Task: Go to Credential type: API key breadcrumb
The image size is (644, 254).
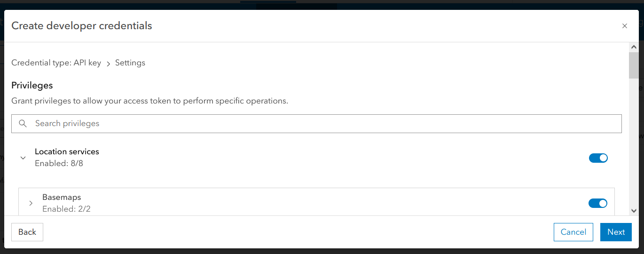Action: point(56,63)
